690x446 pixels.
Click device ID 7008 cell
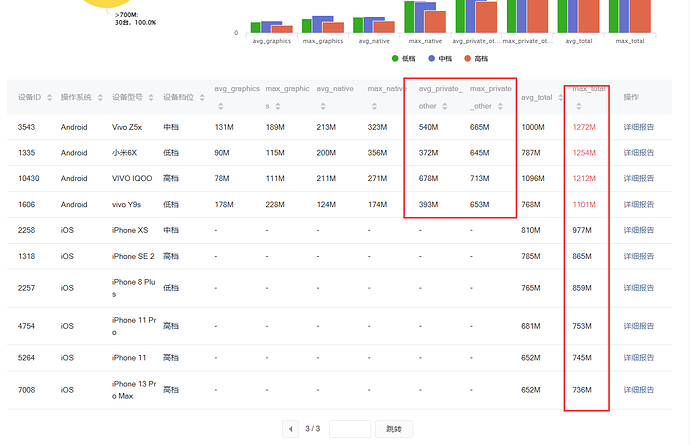(x=26, y=390)
